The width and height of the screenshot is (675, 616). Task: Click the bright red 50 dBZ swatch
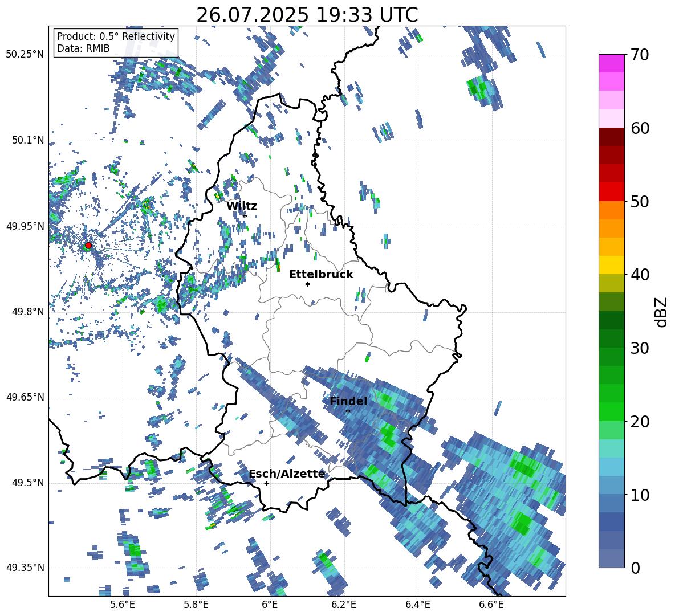point(611,192)
